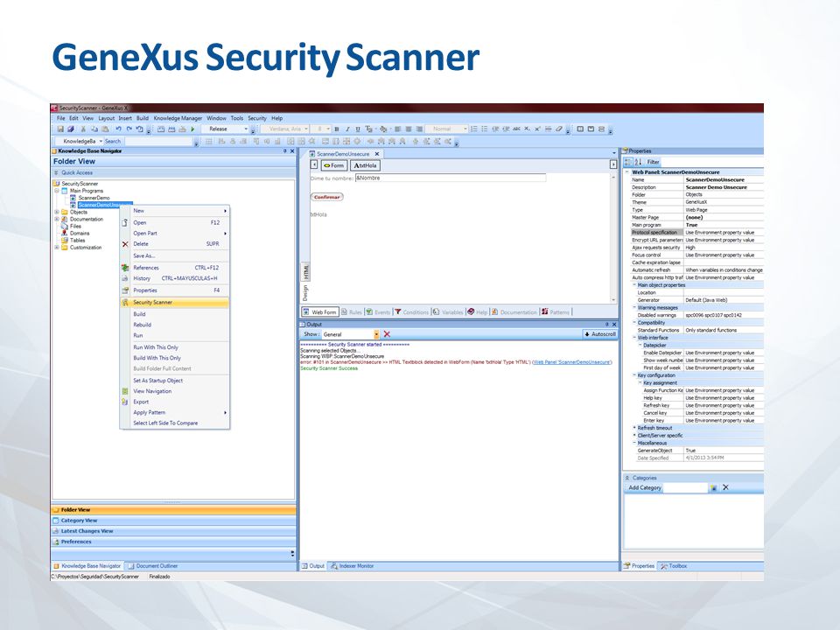Click the alphabetical sort icon in Properties
This screenshot has height=630, width=840.
click(x=638, y=162)
